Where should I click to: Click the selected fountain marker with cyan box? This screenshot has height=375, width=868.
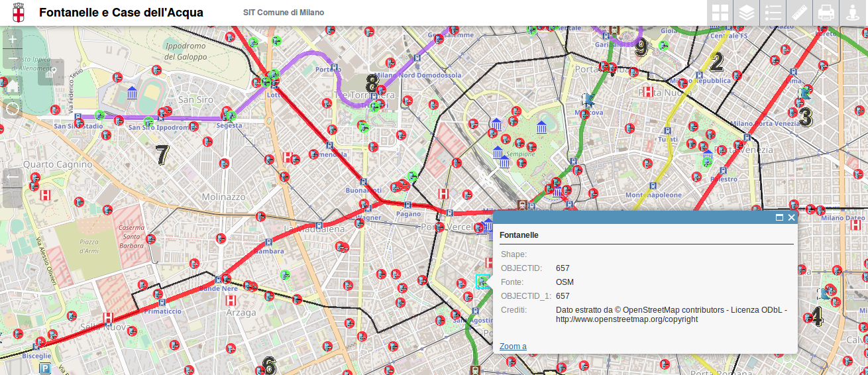click(482, 282)
